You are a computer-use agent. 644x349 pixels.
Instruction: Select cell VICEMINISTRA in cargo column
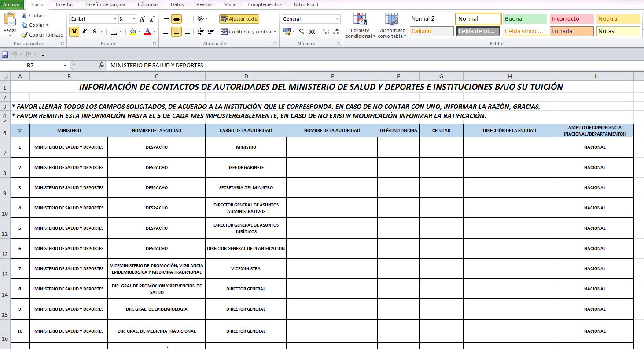246,268
